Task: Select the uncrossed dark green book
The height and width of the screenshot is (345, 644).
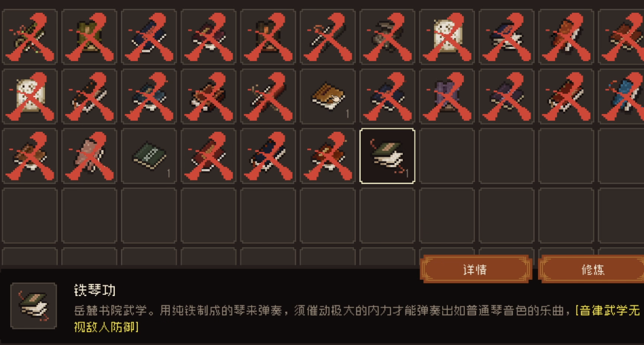Action: [149, 156]
